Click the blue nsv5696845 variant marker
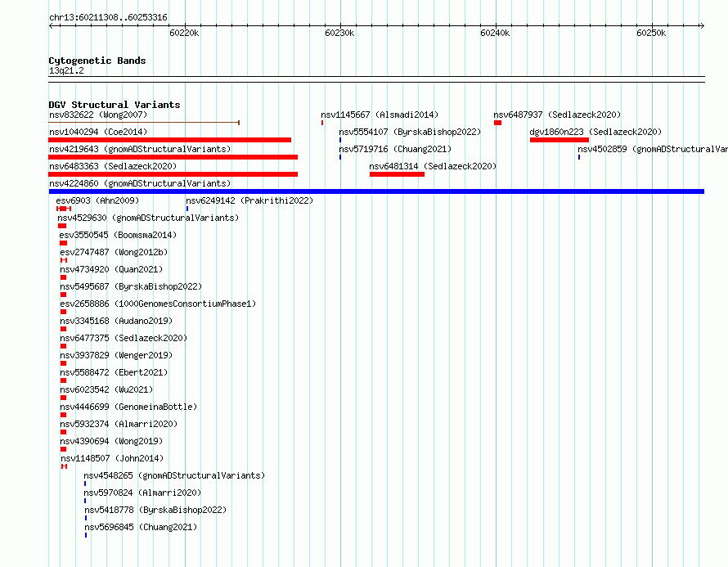 click(86, 535)
